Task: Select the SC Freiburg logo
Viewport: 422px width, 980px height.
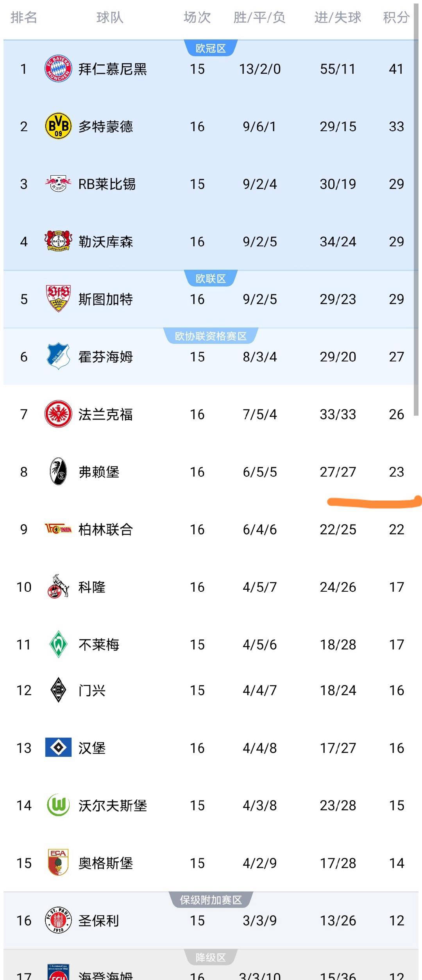Action: coord(58,471)
